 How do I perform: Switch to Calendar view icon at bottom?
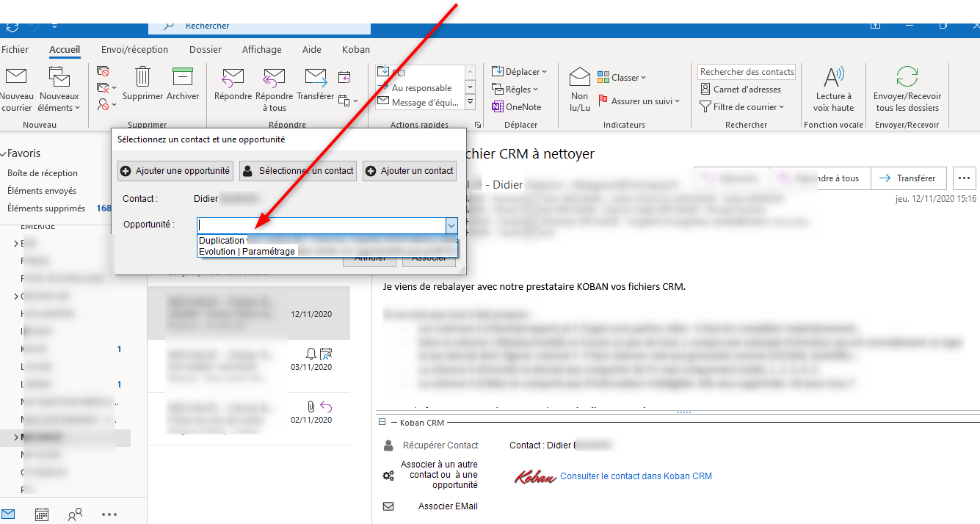(x=42, y=514)
